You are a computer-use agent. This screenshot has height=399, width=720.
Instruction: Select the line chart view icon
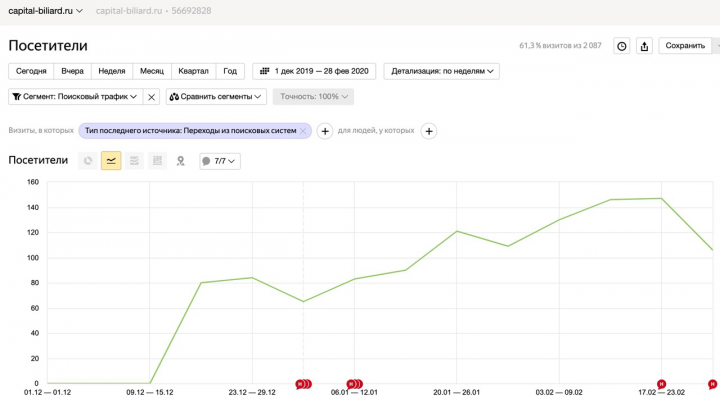tap(111, 161)
